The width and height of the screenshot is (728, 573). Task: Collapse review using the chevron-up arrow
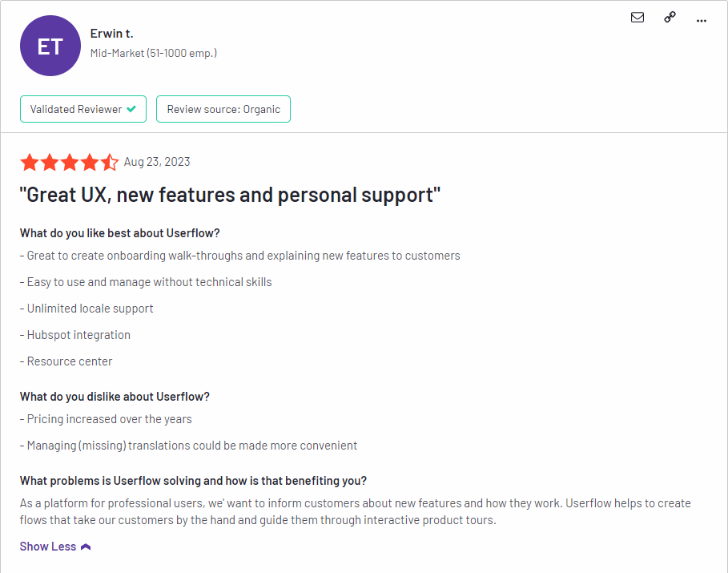(x=86, y=547)
